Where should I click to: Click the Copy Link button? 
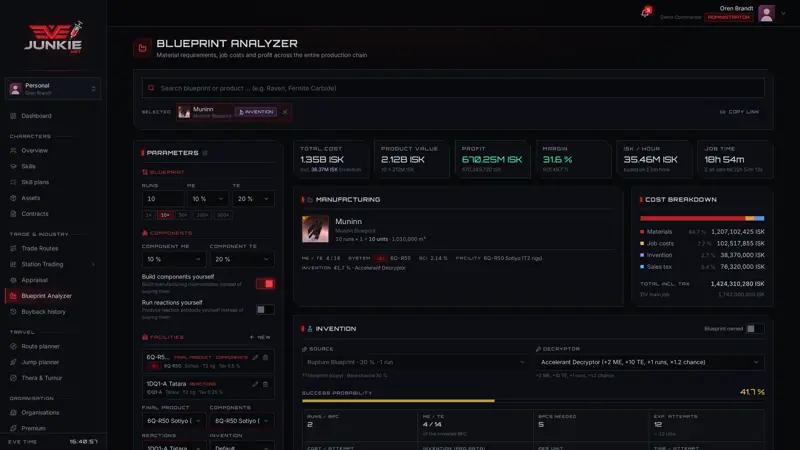[x=739, y=112]
